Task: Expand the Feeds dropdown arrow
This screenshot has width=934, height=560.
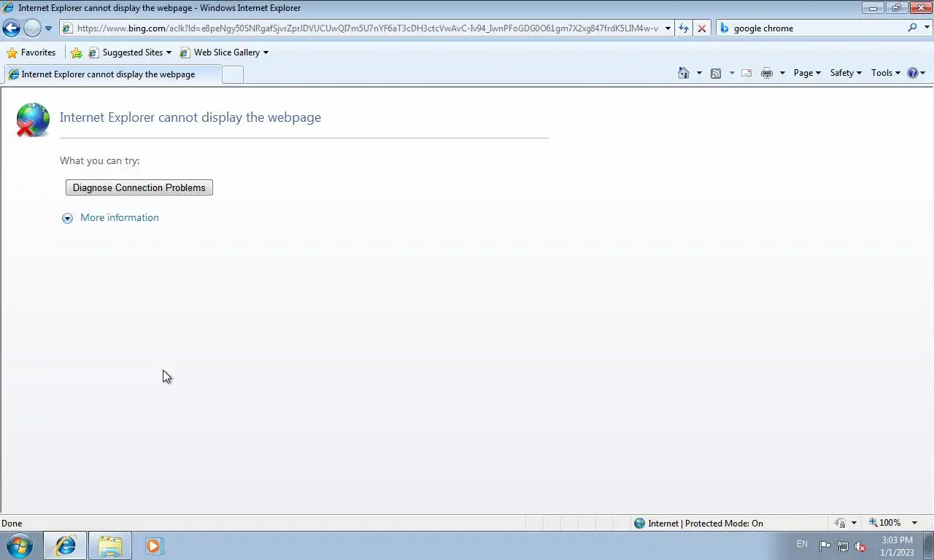Action: pyautogui.click(x=732, y=73)
